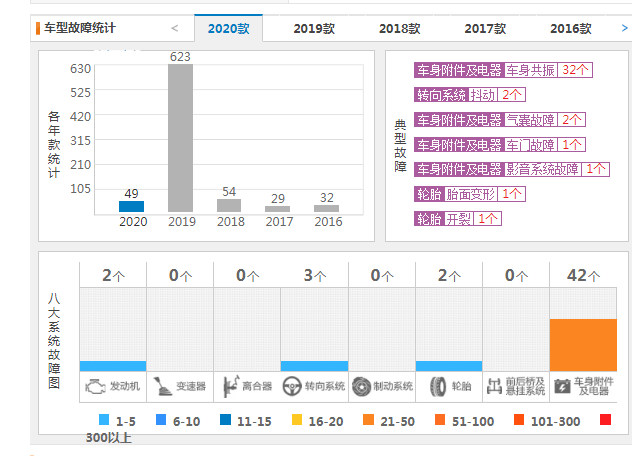Click the 2016 bar showing 32
This screenshot has width=632, height=456.
[326, 208]
